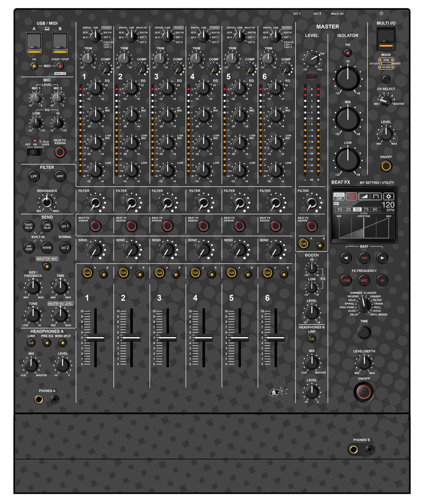
Task: Click the Headphones B LINK CUE button
Action: 312,339
